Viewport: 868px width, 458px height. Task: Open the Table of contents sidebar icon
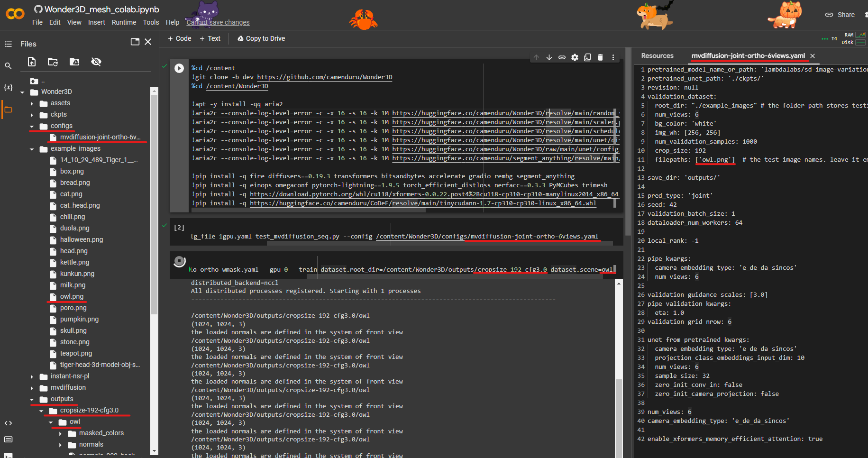point(8,44)
